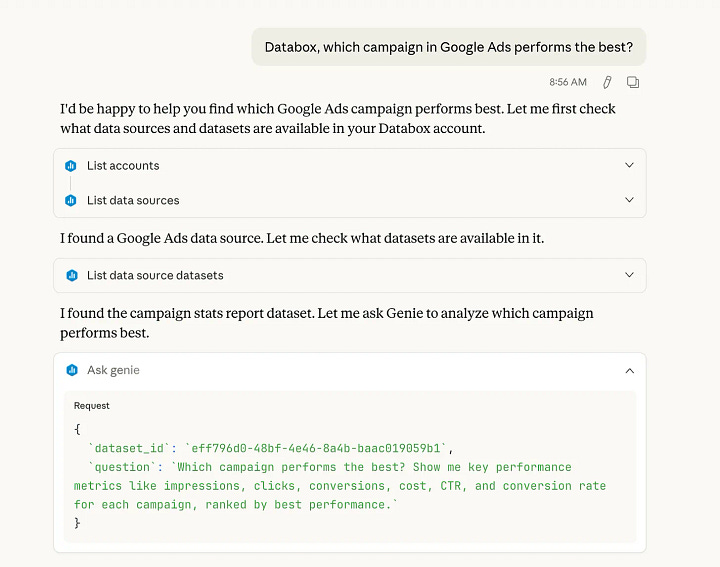Click the edit pencil icon under the message

point(607,82)
